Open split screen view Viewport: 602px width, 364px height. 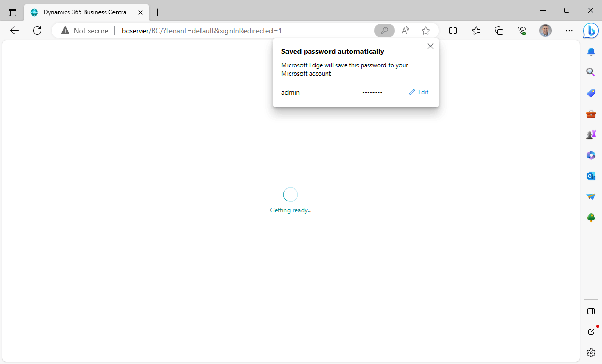[453, 31]
